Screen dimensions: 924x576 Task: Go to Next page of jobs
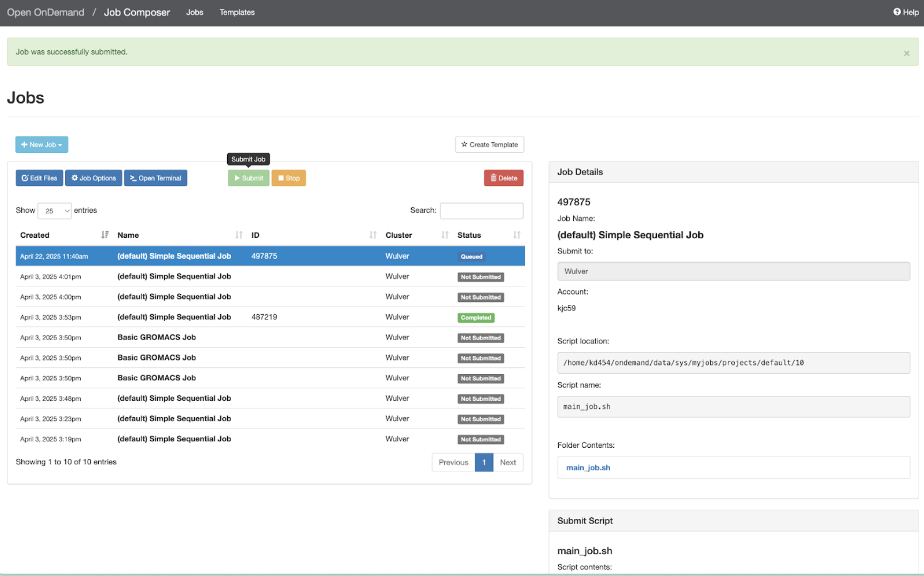pyautogui.click(x=508, y=462)
